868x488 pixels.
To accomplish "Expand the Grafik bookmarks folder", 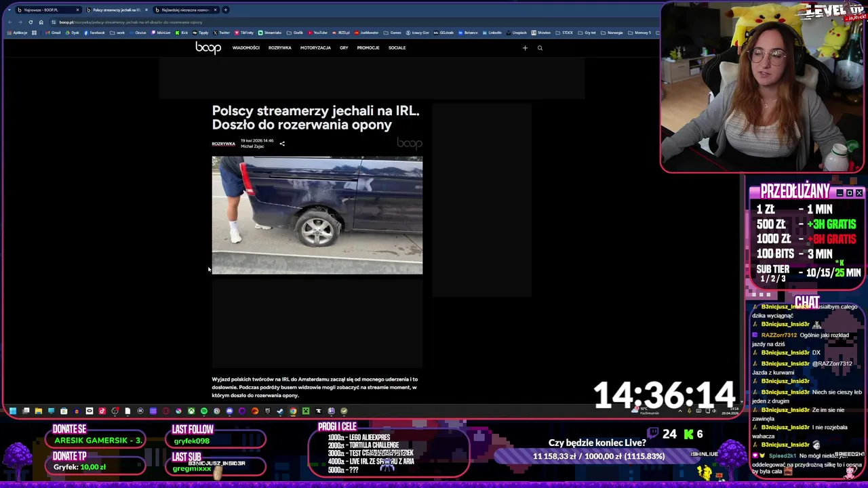I will coord(295,33).
